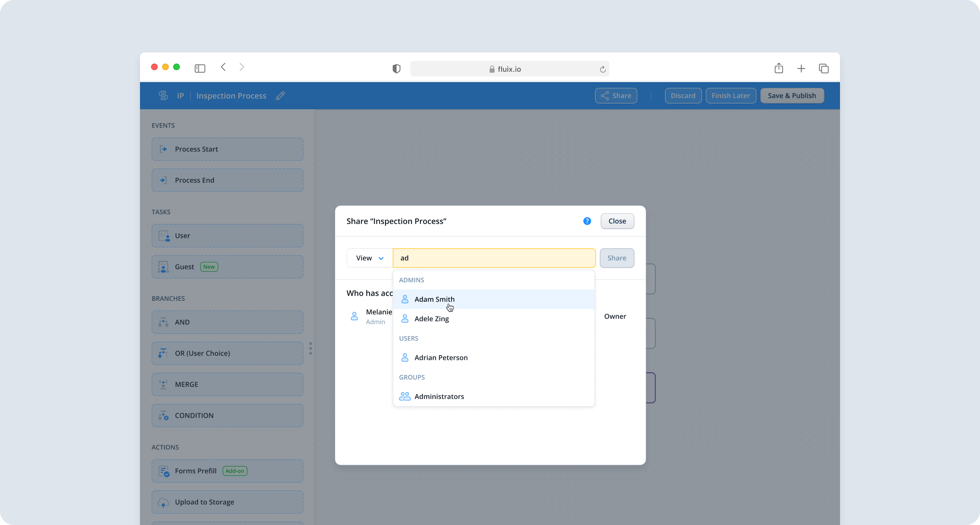The height and width of the screenshot is (525, 980).
Task: Select Adam Smith from the Admins list
Action: (434, 299)
